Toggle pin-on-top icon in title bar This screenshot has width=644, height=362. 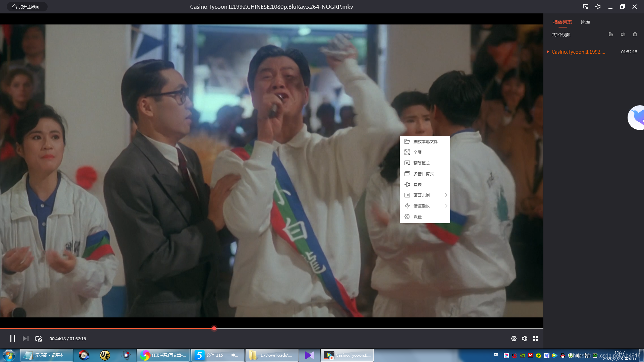point(598,7)
